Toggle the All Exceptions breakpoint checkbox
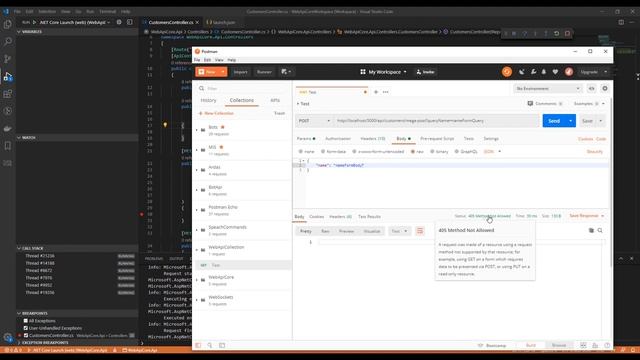The width and height of the screenshot is (640, 360). (26, 321)
